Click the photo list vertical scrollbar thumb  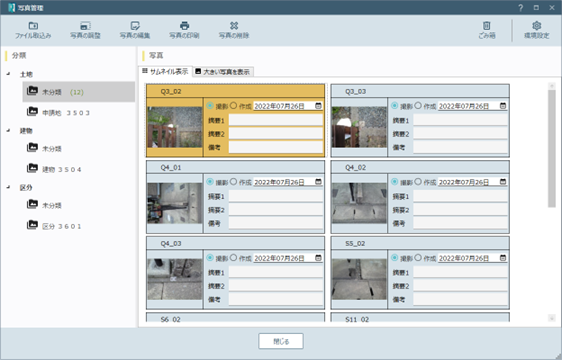(552, 149)
